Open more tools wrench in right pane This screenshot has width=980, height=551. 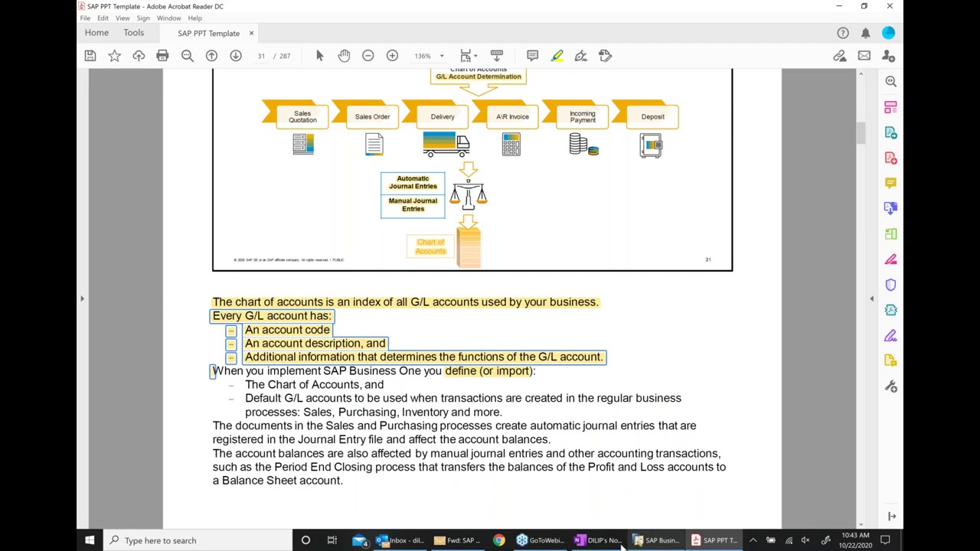(x=890, y=386)
